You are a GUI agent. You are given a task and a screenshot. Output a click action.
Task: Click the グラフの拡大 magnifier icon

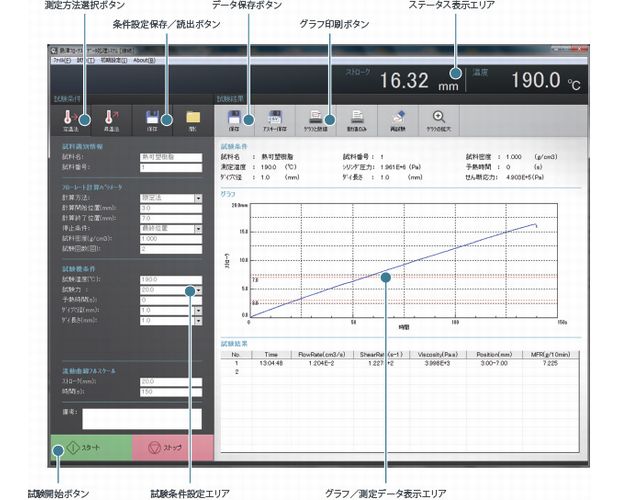point(439,120)
